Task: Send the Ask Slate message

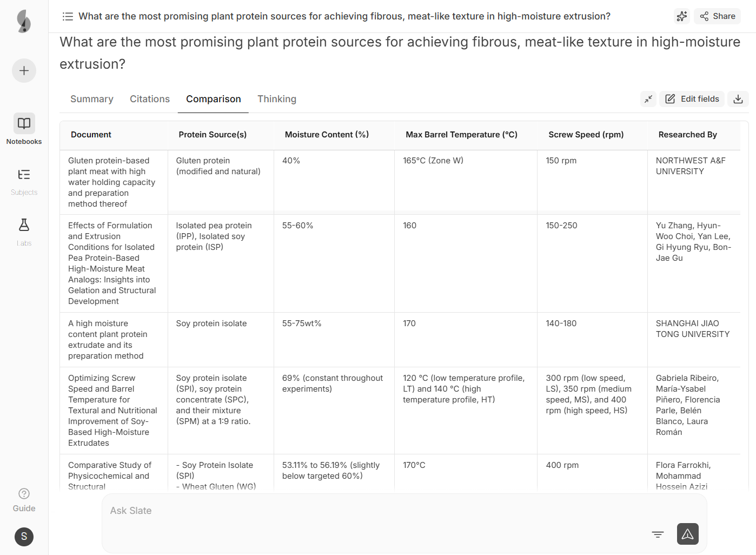Action: pyautogui.click(x=687, y=534)
